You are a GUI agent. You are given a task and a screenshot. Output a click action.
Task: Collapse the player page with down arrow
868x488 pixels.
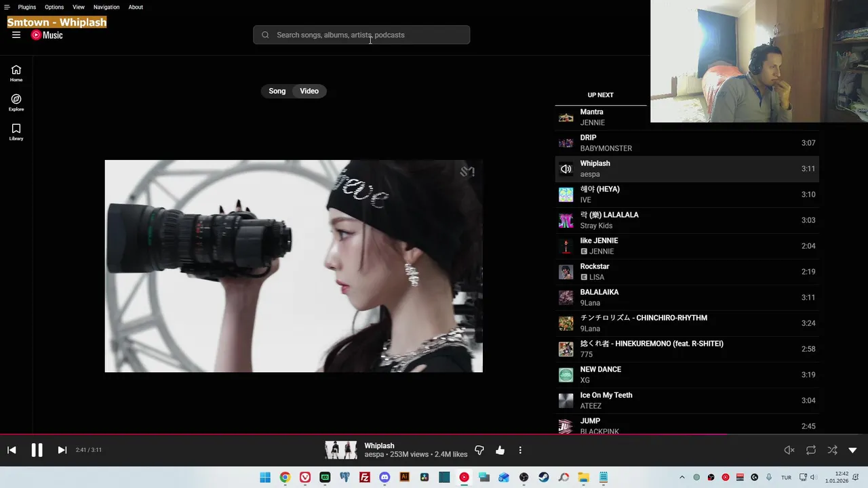[852, 450]
